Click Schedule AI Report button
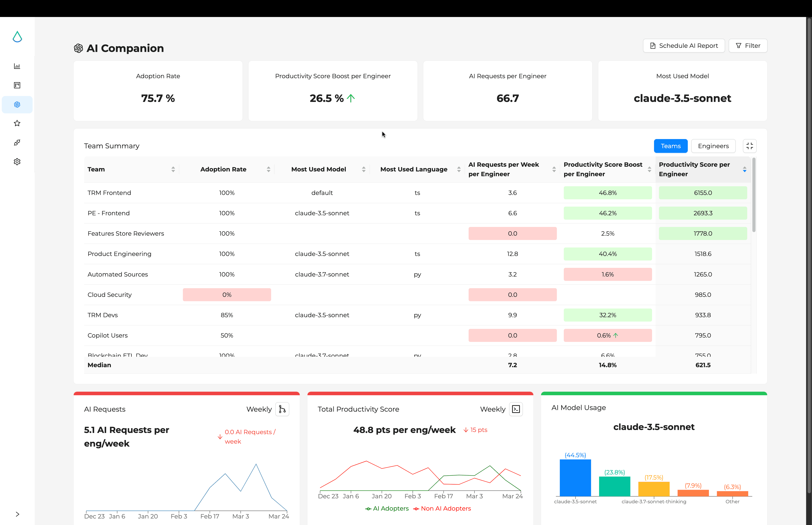 683,46
